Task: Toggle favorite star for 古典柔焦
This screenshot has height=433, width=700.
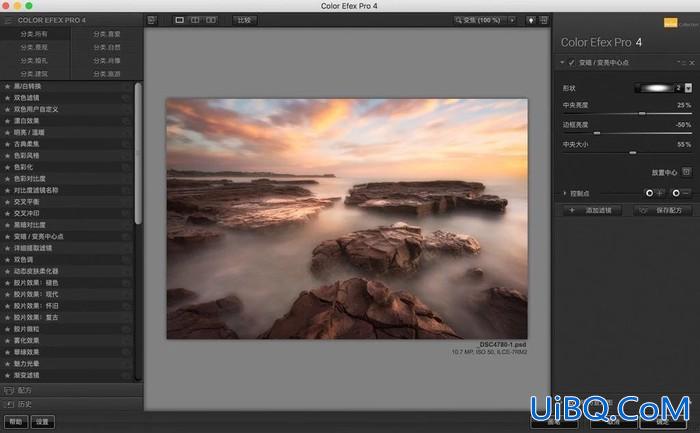Action: (x=7, y=144)
